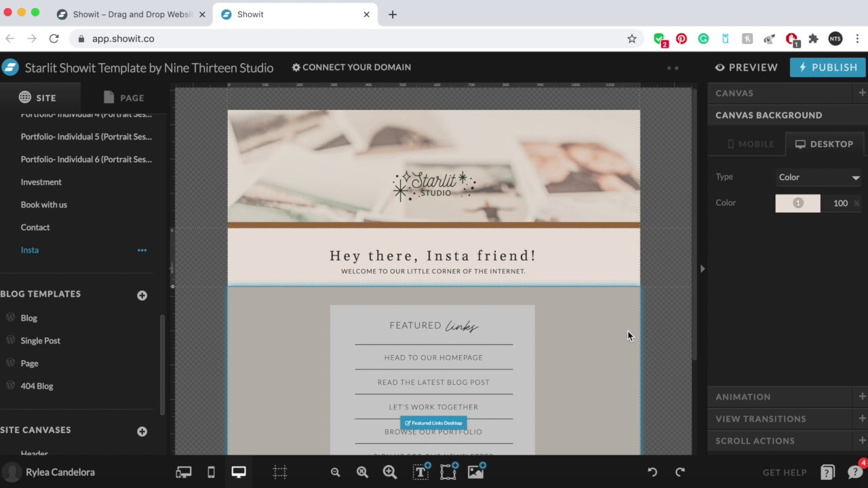Select the desktop view icon

click(238, 472)
